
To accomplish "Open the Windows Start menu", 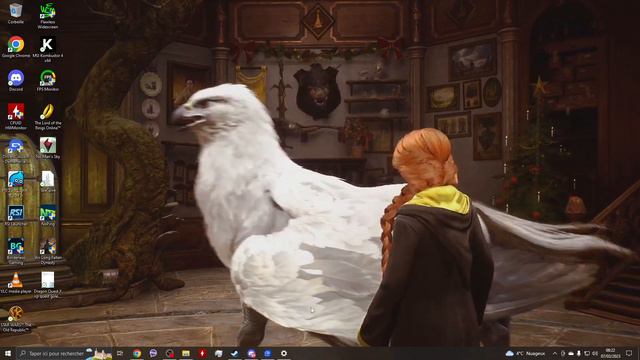I will click(8, 353).
